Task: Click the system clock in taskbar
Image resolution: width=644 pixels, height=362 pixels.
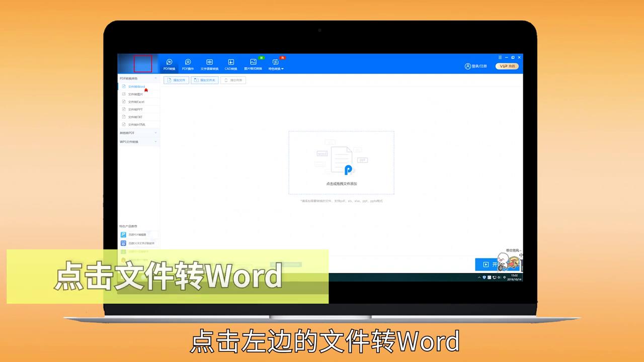Action: (514, 277)
